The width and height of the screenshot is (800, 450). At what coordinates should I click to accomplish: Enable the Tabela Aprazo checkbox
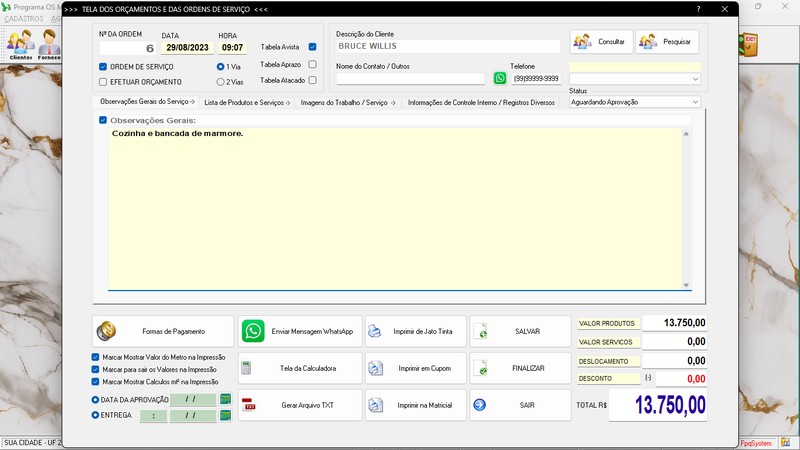[x=313, y=64]
